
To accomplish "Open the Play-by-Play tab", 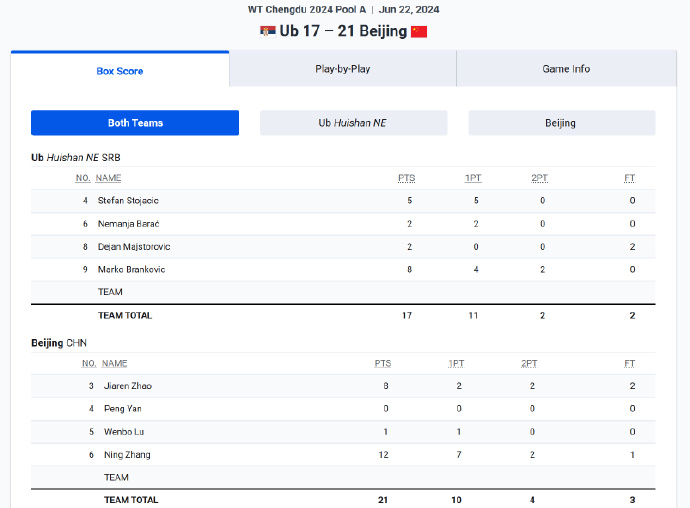I will coord(343,69).
